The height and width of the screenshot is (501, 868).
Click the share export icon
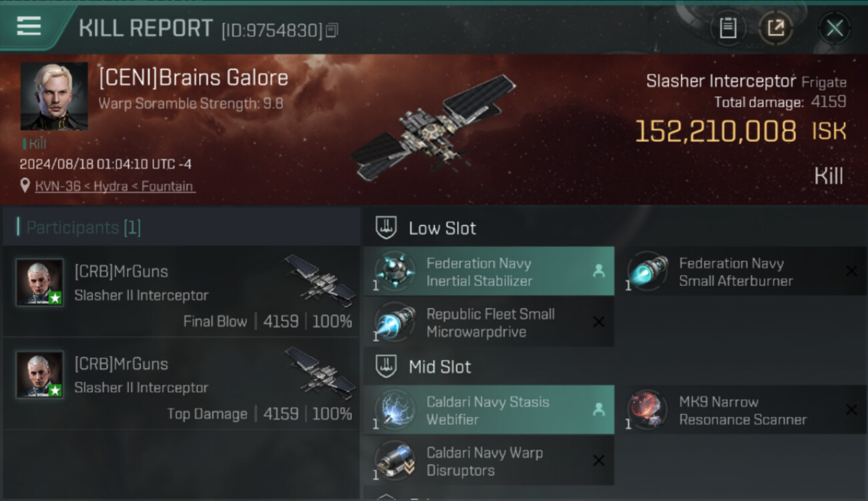[776, 28]
